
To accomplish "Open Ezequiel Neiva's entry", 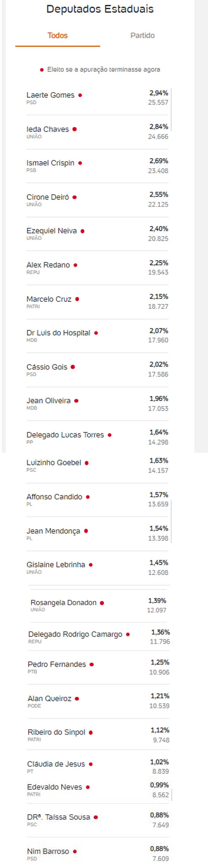I will click(52, 231).
